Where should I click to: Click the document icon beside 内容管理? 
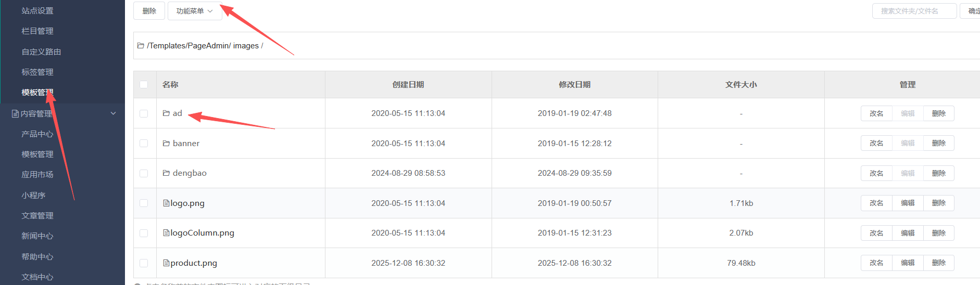pyautogui.click(x=15, y=113)
